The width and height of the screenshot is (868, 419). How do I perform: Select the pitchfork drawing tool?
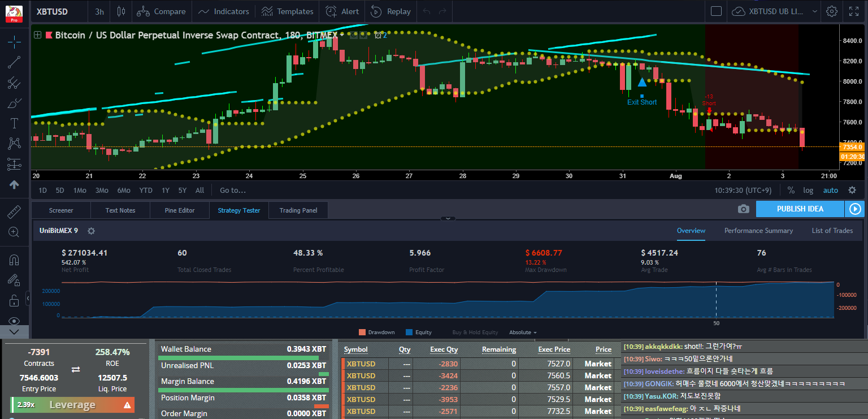coord(14,83)
